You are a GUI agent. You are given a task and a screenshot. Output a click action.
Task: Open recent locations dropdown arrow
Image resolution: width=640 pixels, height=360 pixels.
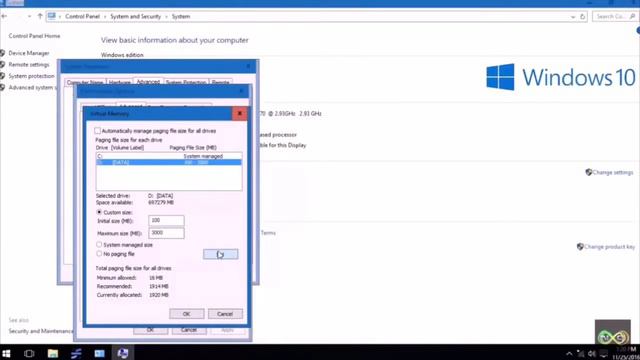(29, 16)
